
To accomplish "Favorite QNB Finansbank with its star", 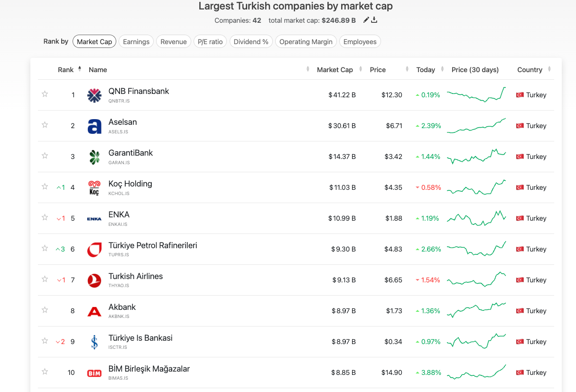I will (45, 94).
